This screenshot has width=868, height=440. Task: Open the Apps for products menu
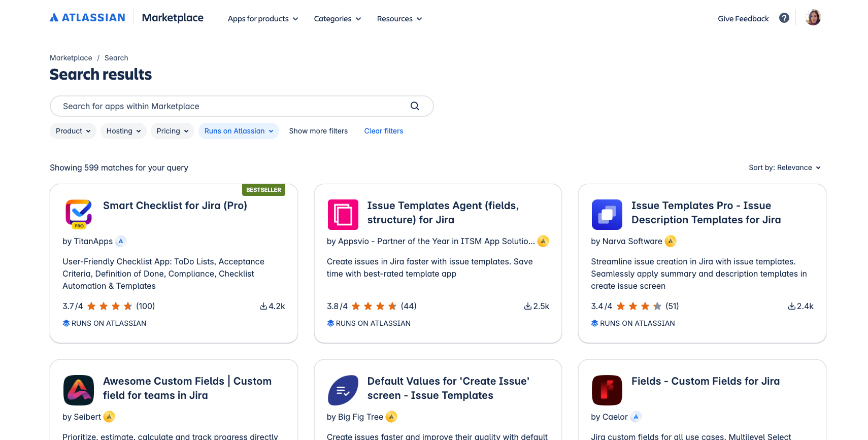coord(262,18)
